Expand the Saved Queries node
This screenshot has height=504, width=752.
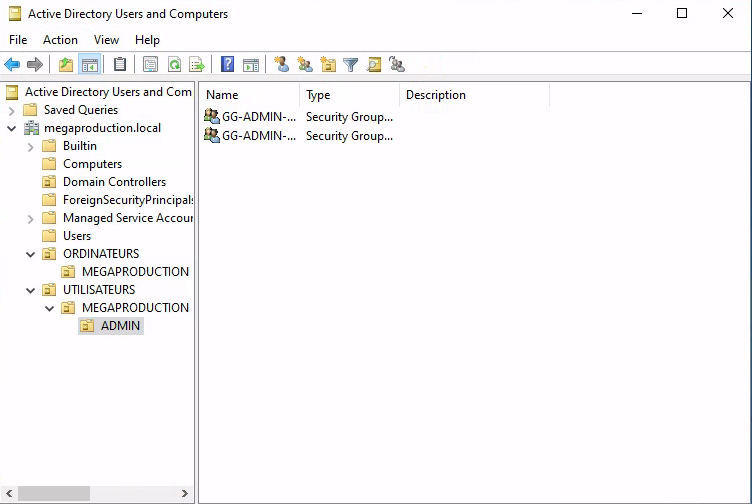12,110
